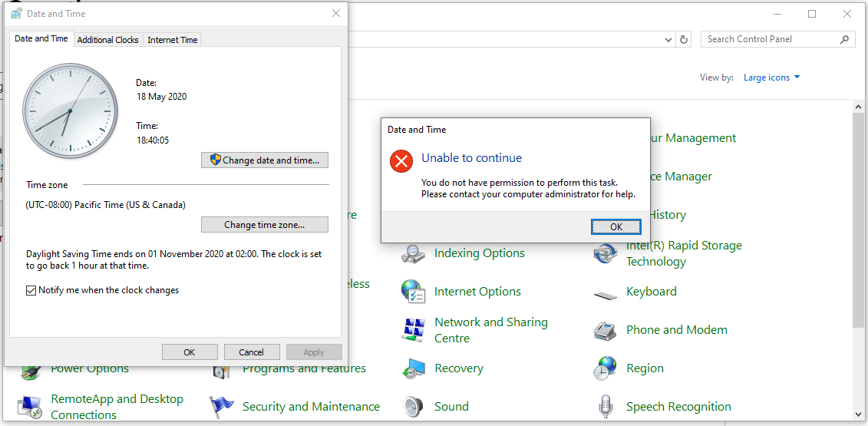868x426 pixels.
Task: Open RemoteApp and Desktop Connections link
Action: [117, 407]
